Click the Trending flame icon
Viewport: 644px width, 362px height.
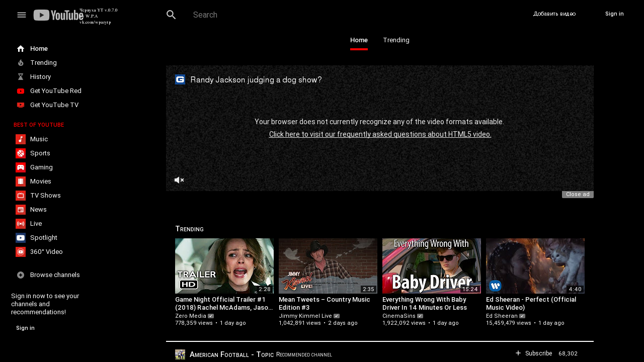point(21,63)
